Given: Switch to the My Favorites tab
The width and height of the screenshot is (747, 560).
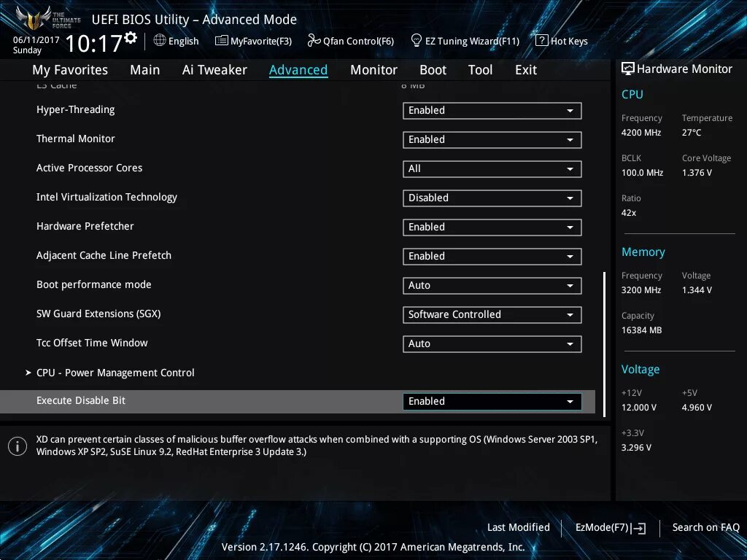Looking at the screenshot, I should (x=70, y=70).
